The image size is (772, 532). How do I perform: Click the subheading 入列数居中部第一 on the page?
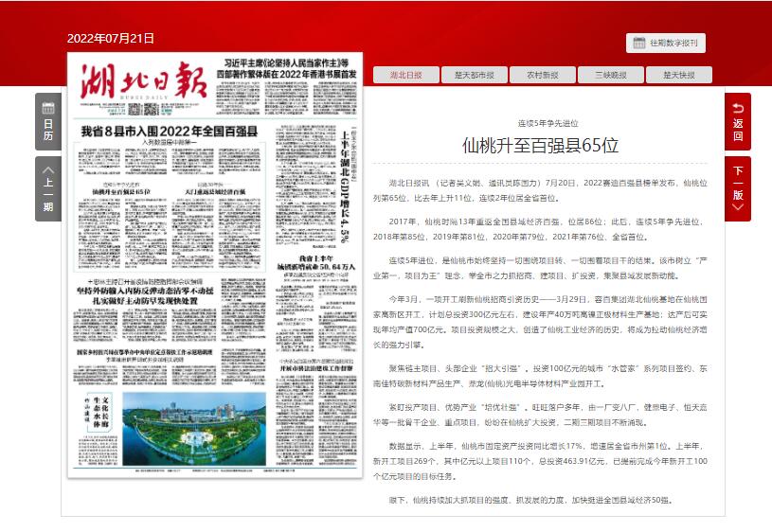click(170, 142)
